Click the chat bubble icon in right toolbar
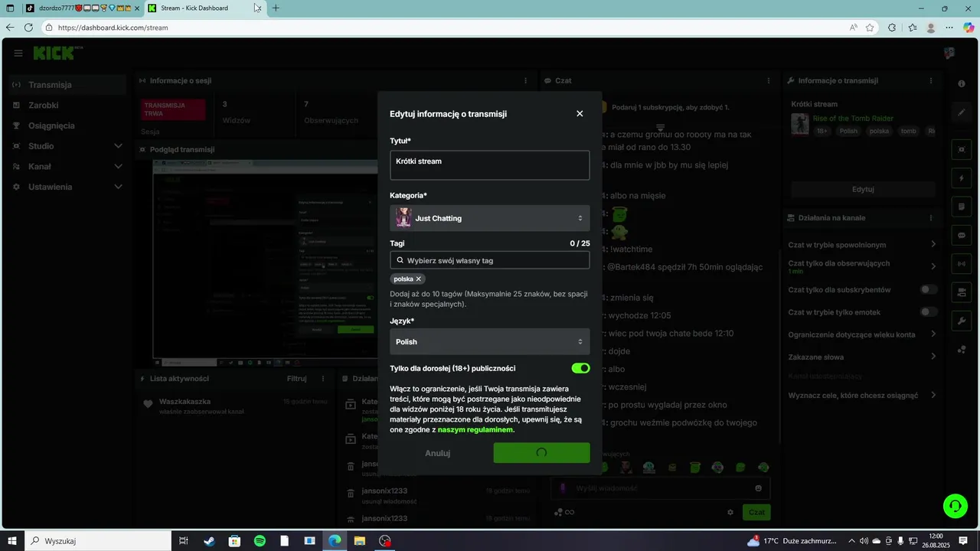 pyautogui.click(x=962, y=235)
